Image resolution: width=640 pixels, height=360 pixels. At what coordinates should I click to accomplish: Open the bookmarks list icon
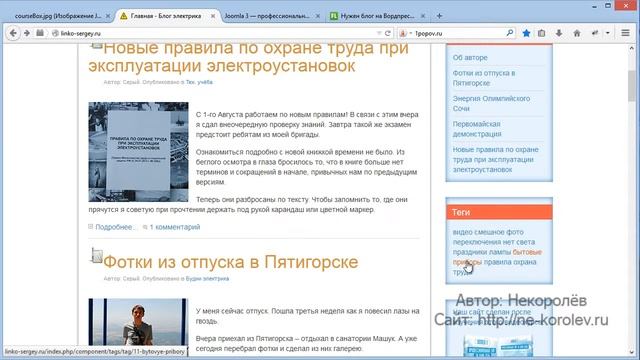coord(542,33)
